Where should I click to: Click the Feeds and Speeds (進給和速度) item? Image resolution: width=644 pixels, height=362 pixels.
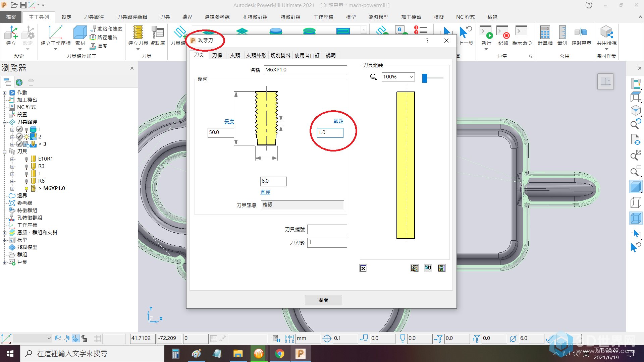point(106,29)
